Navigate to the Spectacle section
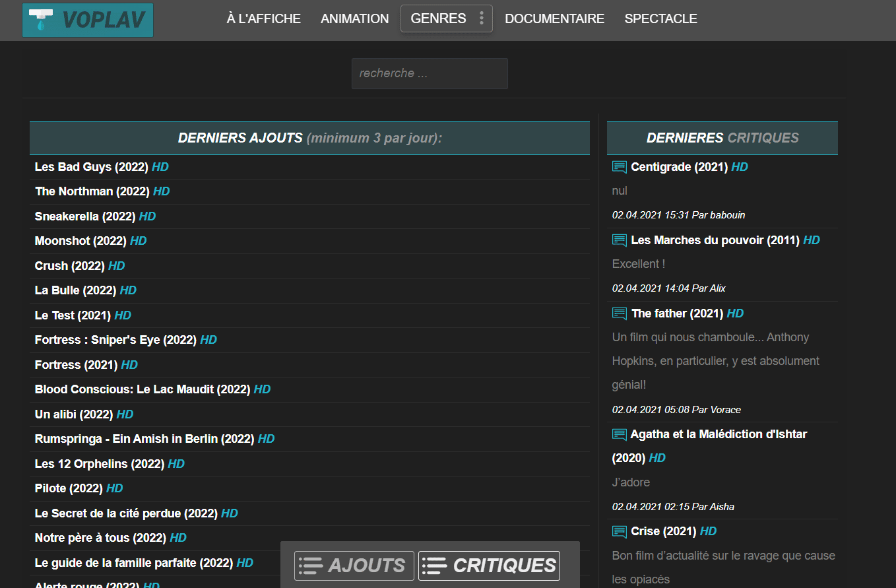The width and height of the screenshot is (896, 588). tap(660, 18)
